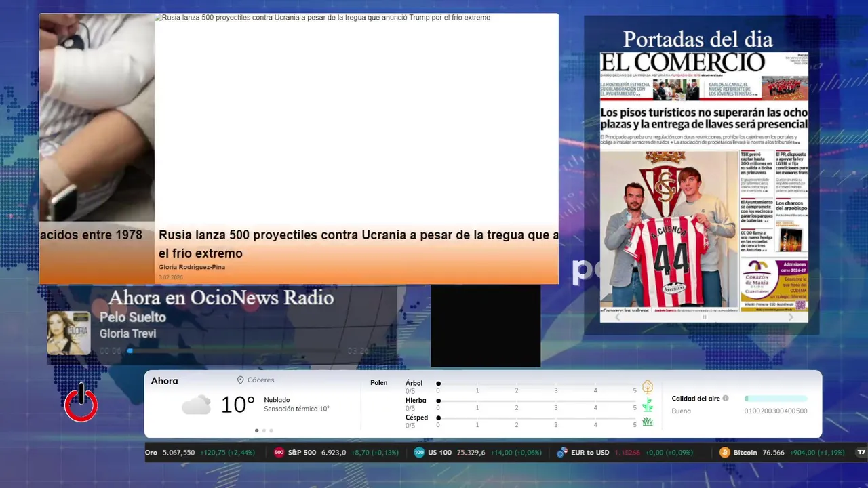
Task: Click the TradingView logo in the ticker
Action: point(861,452)
